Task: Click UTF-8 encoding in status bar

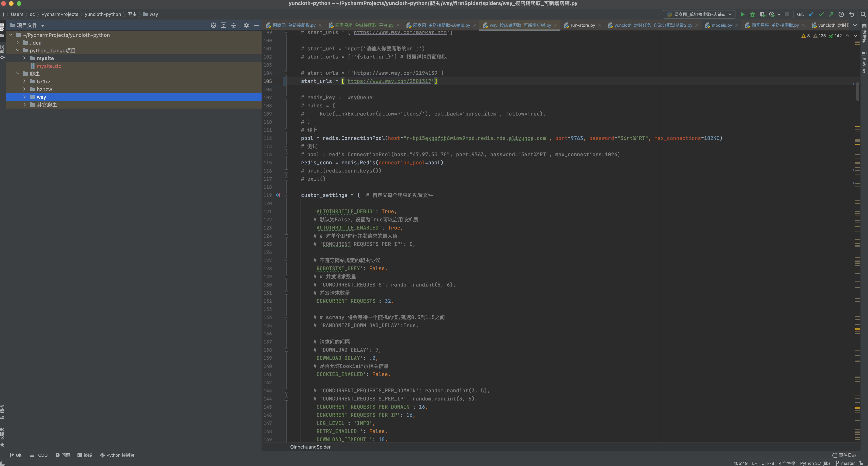Action: click(x=768, y=463)
